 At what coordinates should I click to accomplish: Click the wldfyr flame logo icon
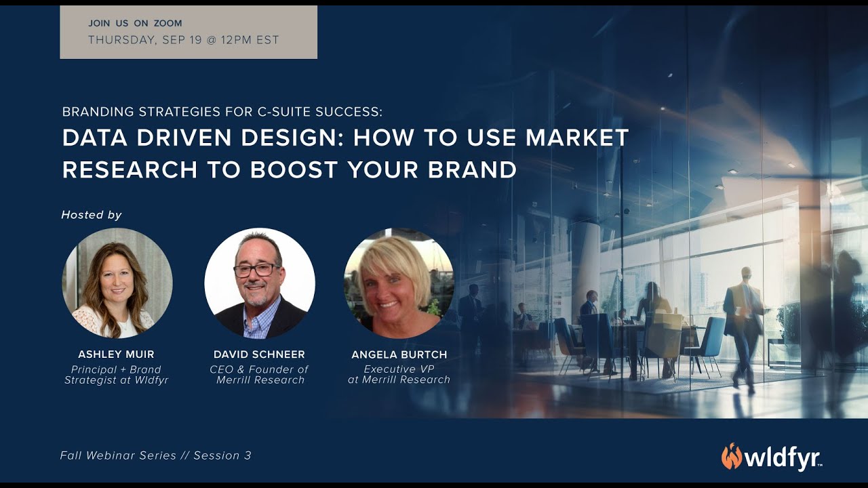tap(732, 456)
